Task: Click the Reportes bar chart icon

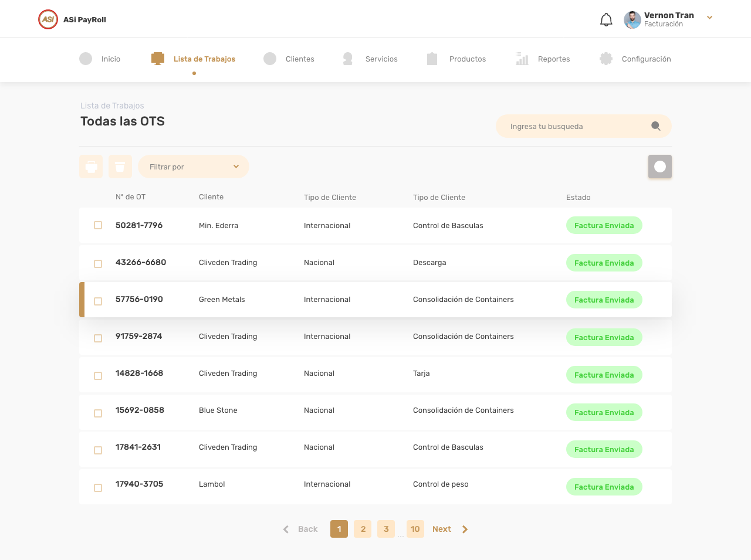Action: (x=522, y=59)
